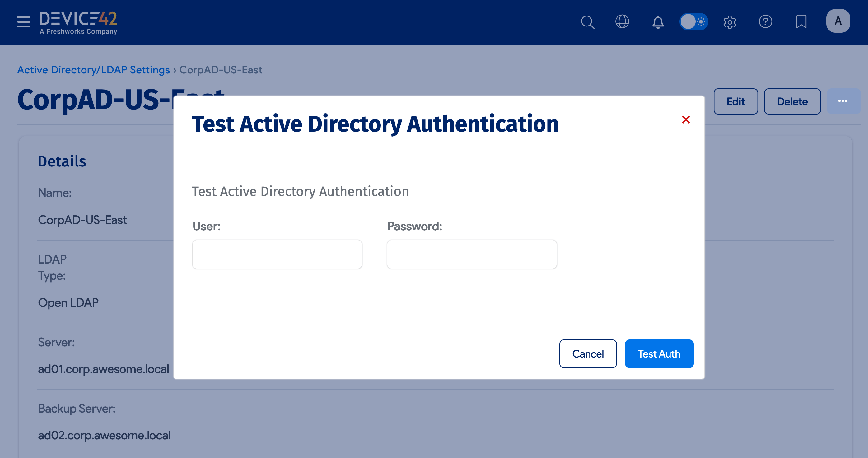
Task: Click into the User input field
Action: point(277,255)
